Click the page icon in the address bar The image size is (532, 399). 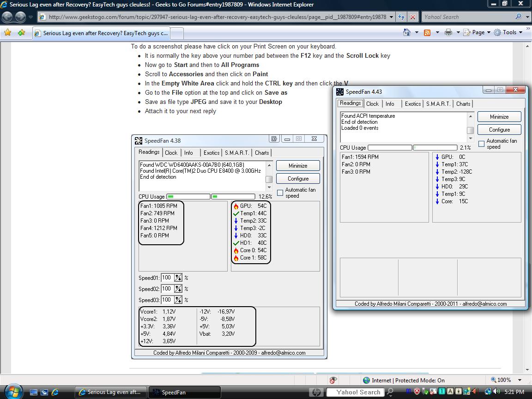tap(42, 17)
